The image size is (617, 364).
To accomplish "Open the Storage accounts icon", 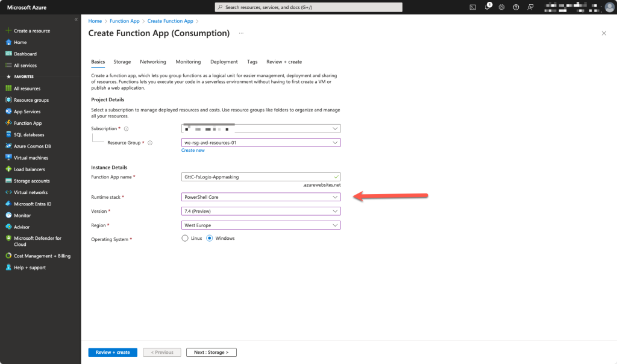I will pos(8,181).
